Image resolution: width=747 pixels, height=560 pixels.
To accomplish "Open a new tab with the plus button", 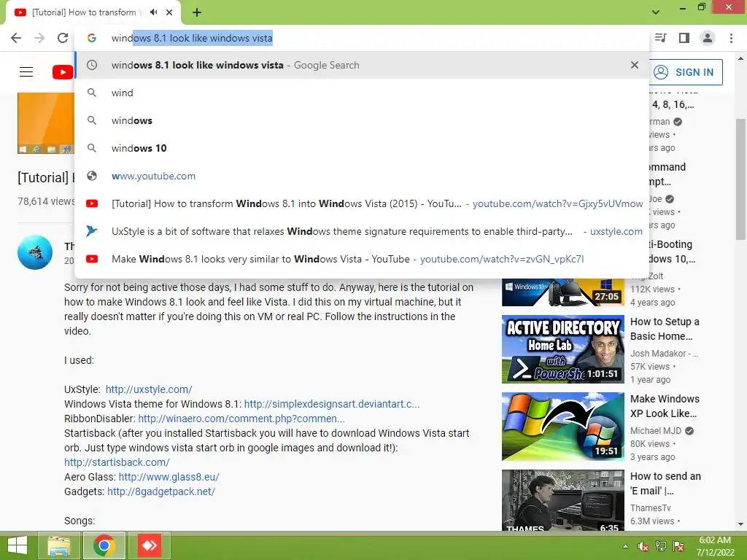I will (197, 12).
